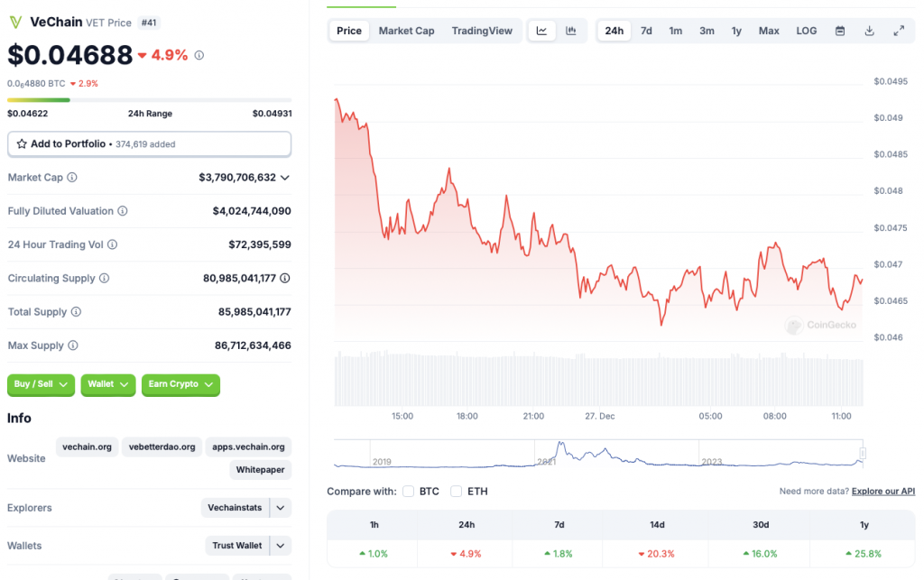Open vebetterdao.org website link
Viewport: 924px width, 580px height.
coord(162,447)
